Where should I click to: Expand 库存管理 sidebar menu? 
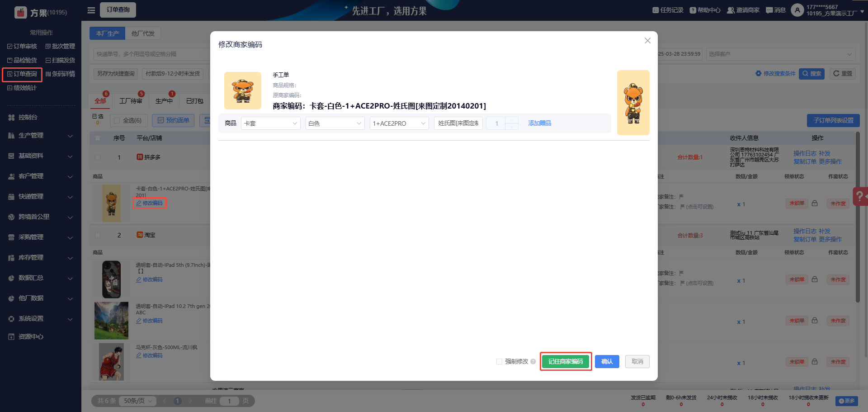41,258
